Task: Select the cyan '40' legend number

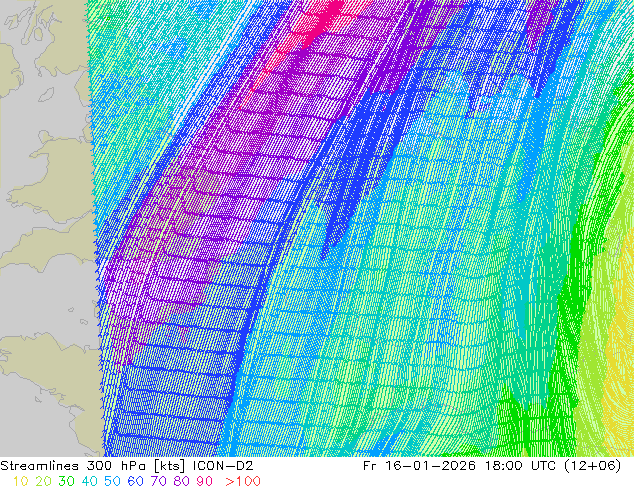Action: tap(89, 481)
